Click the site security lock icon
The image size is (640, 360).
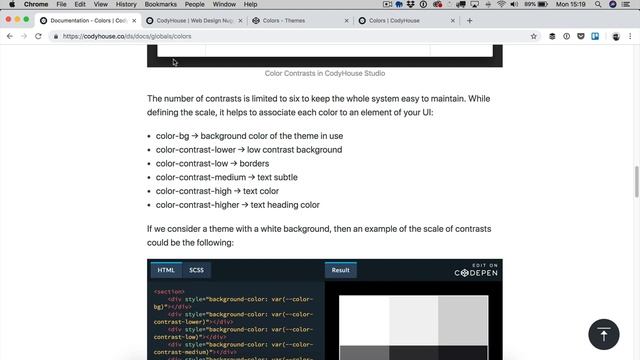pos(56,36)
